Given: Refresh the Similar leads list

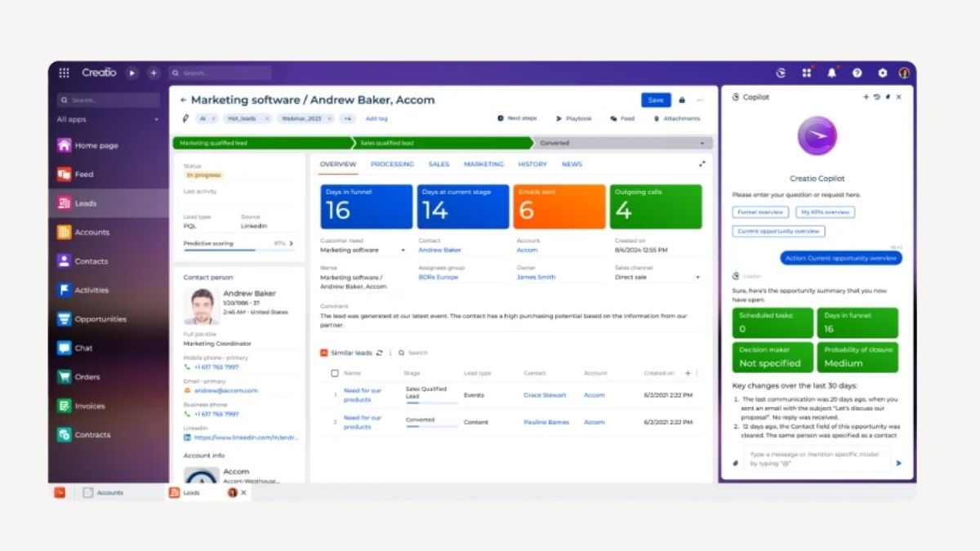Looking at the screenshot, I should click(x=379, y=353).
